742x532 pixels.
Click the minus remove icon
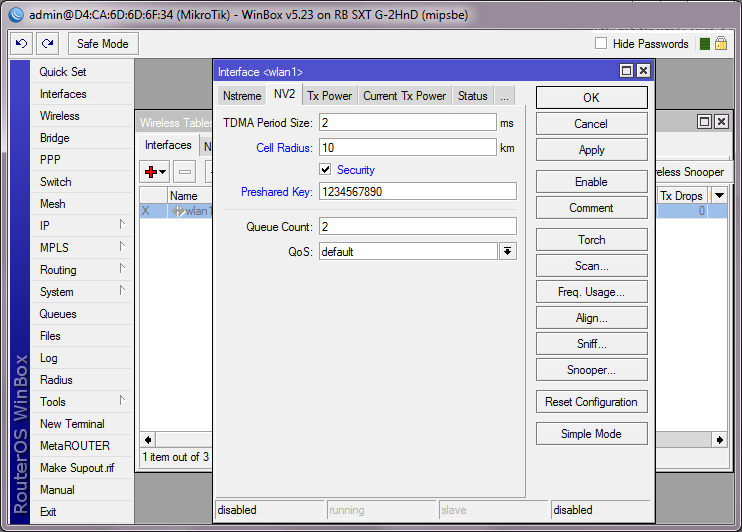click(x=185, y=172)
